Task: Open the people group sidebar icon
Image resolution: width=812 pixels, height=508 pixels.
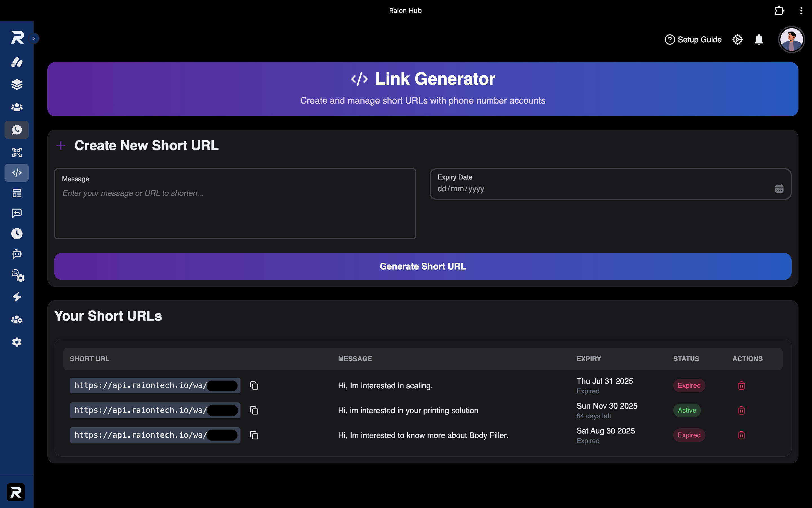Action: point(17,107)
